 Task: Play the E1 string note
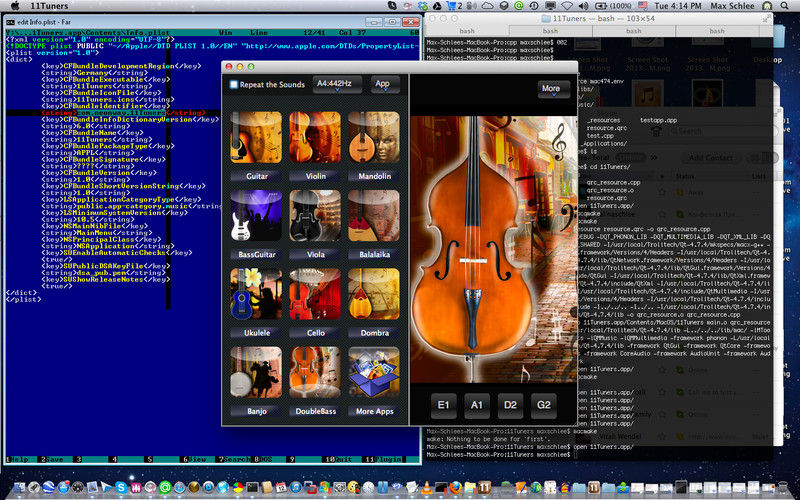[443, 405]
